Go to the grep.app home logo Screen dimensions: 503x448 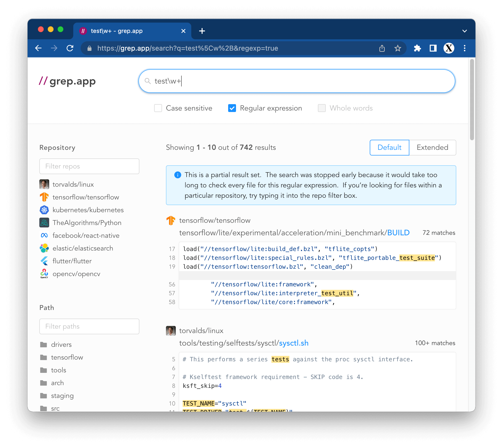click(67, 81)
